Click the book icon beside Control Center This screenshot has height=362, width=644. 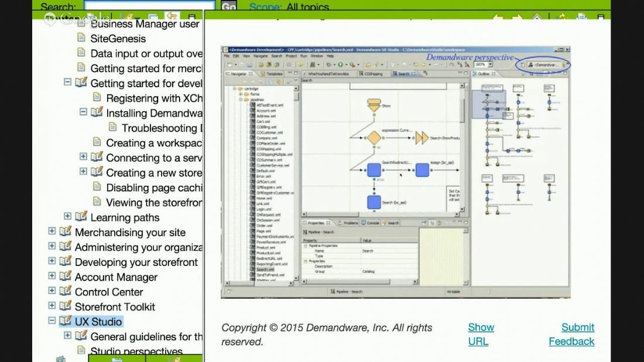66,291
